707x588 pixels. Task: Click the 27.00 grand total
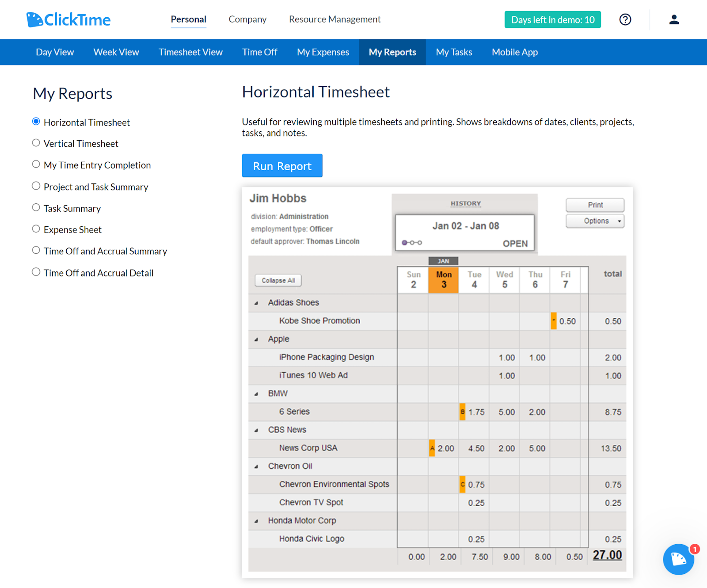click(x=607, y=555)
